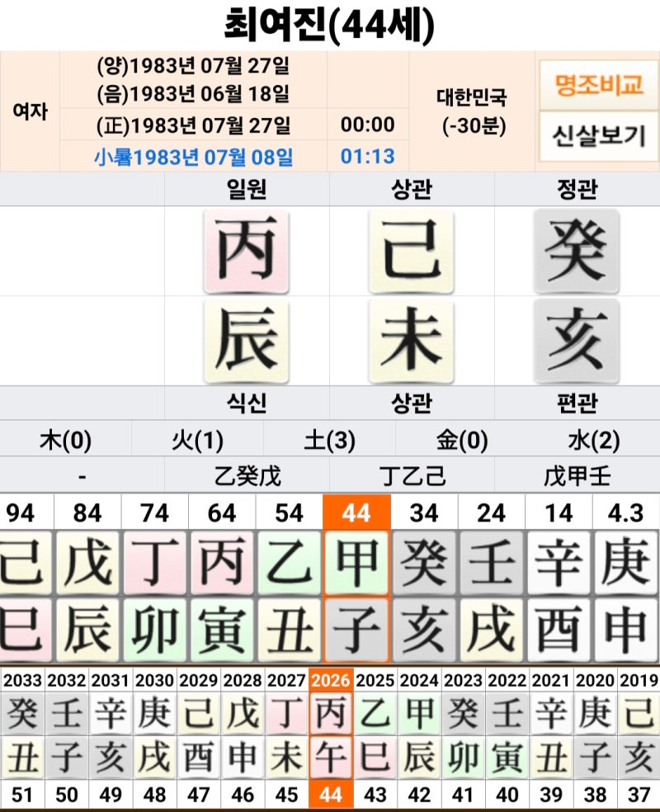This screenshot has height=812, width=660.
Task: Tap the 乙 major luck stem tile
Action: tap(290, 563)
